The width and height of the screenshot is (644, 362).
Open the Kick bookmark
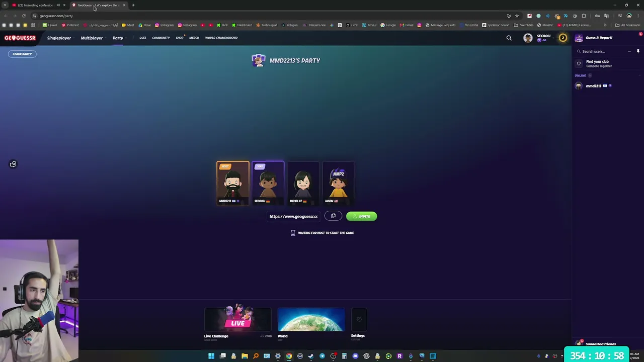pos(222,25)
